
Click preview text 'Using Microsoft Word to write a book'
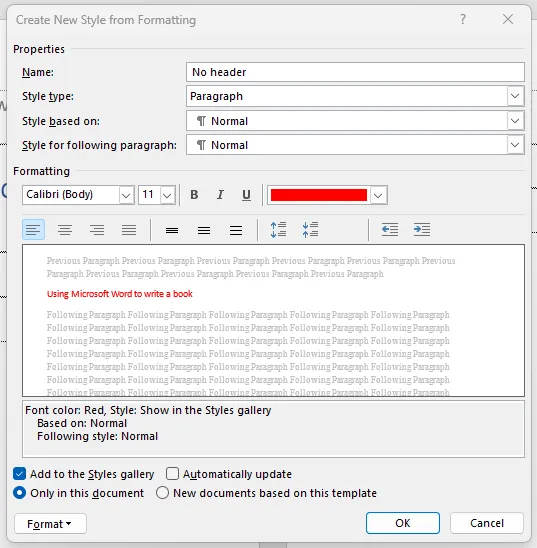[119, 294]
